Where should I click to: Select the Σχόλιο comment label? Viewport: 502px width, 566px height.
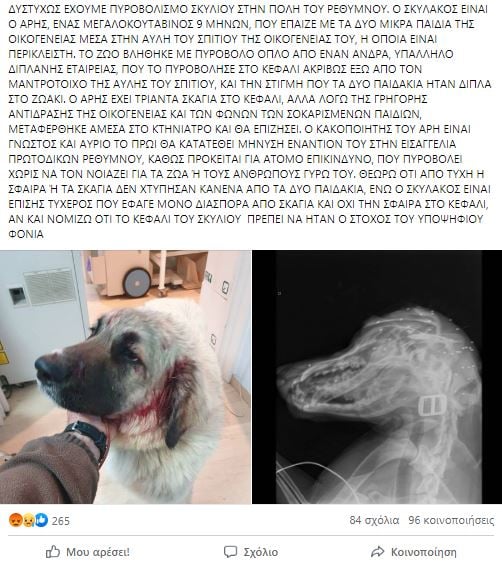click(x=261, y=552)
